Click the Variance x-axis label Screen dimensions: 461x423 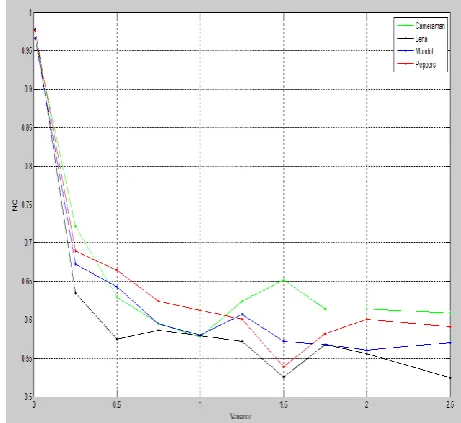coord(240,416)
